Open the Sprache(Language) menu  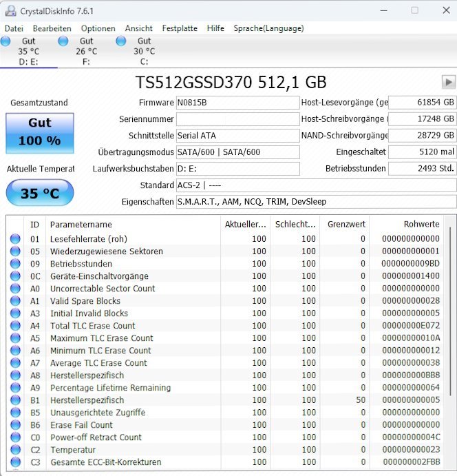(x=268, y=28)
